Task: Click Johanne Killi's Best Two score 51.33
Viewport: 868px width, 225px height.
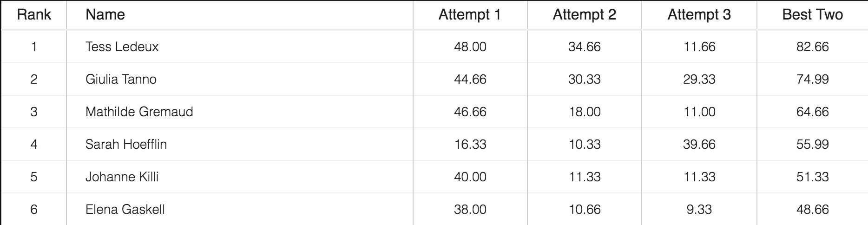Action: pyautogui.click(x=812, y=177)
